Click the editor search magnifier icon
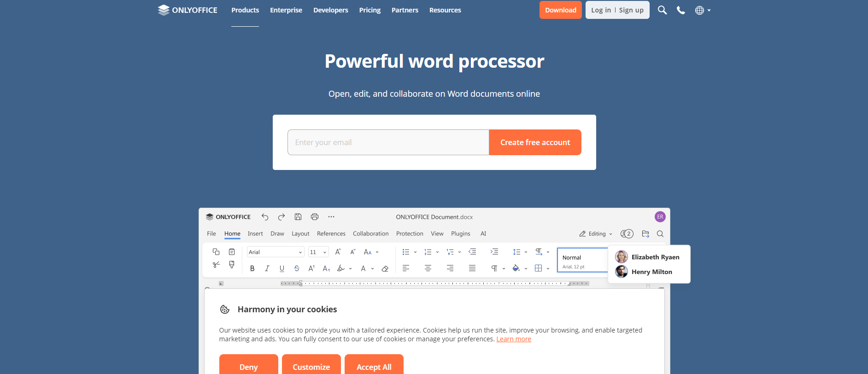Image resolution: width=868 pixels, height=374 pixels. point(660,234)
